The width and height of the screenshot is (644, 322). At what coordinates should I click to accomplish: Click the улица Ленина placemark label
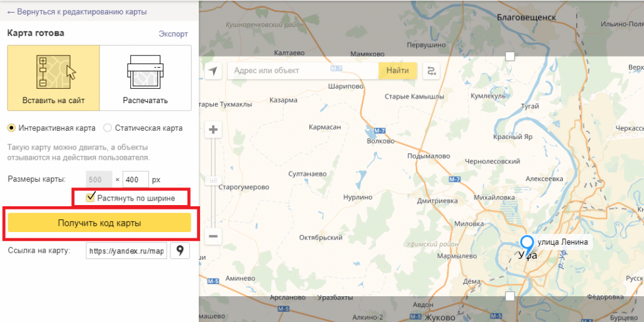click(562, 242)
